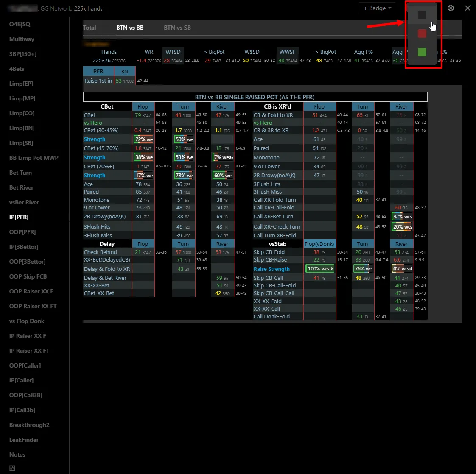Go to the Multiway sidebar item
The height and width of the screenshot is (474, 476).
pyautogui.click(x=22, y=39)
